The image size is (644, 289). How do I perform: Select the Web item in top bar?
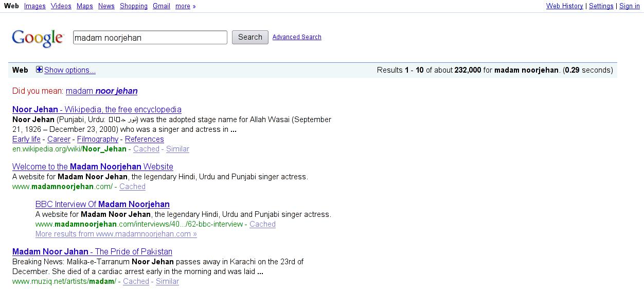pyautogui.click(x=11, y=6)
